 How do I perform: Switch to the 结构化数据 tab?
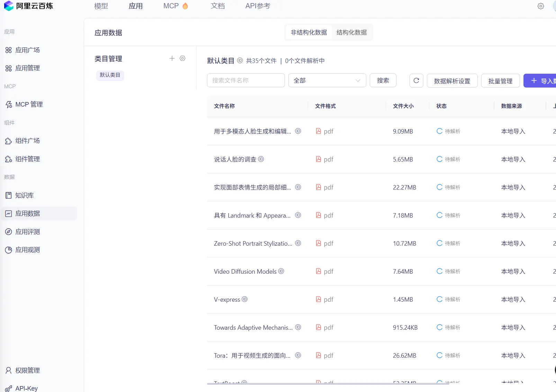pyautogui.click(x=351, y=32)
